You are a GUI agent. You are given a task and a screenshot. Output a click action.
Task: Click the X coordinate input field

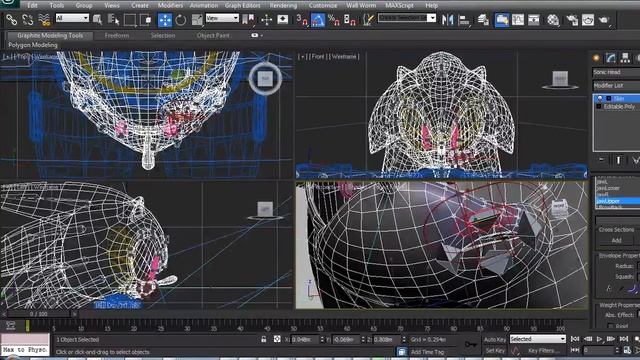304,340
